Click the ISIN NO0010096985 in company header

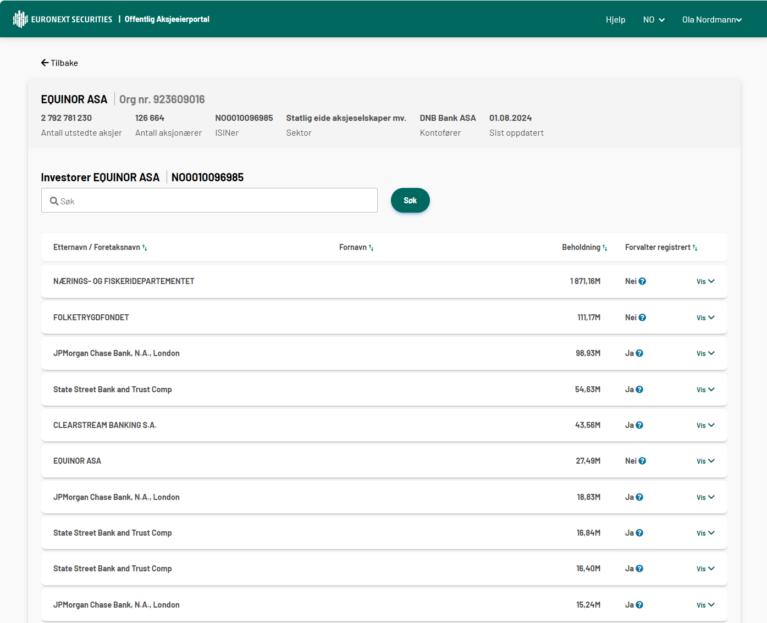tap(244, 118)
